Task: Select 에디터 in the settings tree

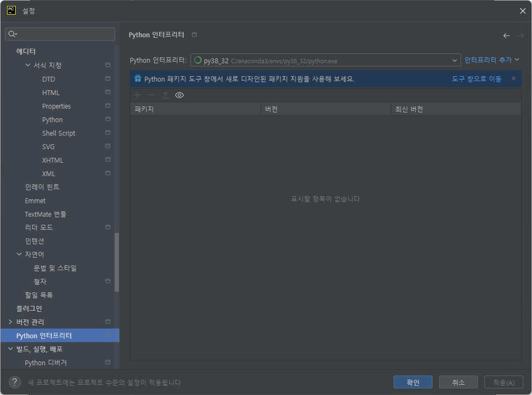Action: 26,51
